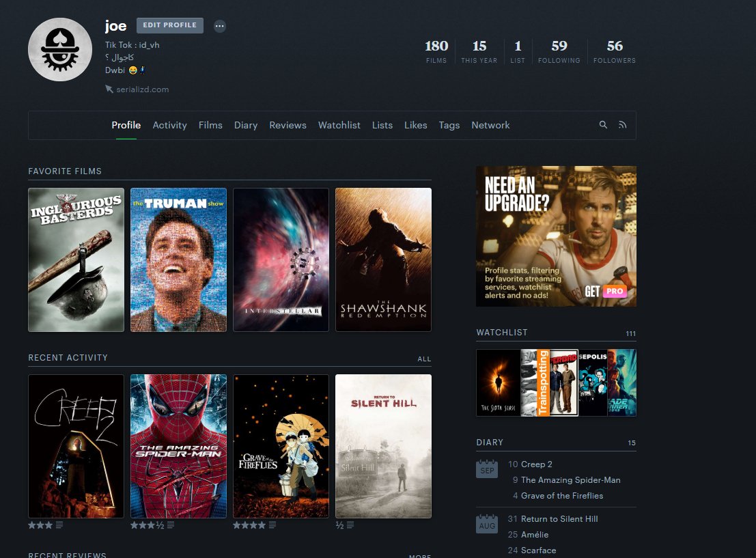Click the four-star rating under Grave of the Fireflies
Viewport: 756px width, 558px height.
pos(249,525)
